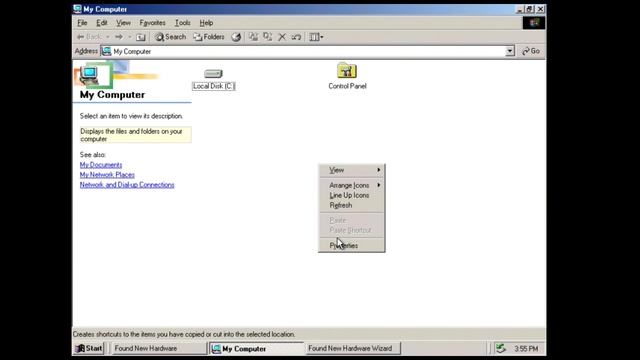Choose Refresh in context menu
Image resolution: width=640 pixels, height=360 pixels.
[x=351, y=205]
